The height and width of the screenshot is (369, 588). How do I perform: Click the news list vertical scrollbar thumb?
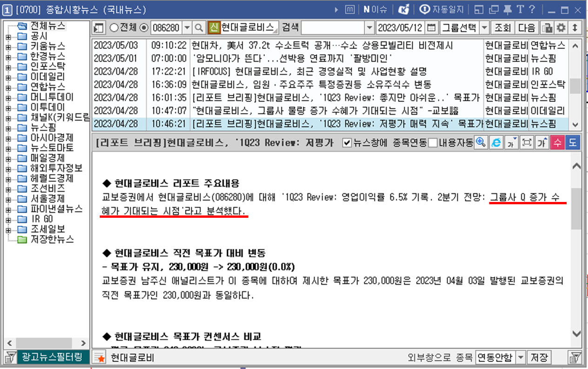pos(575,86)
